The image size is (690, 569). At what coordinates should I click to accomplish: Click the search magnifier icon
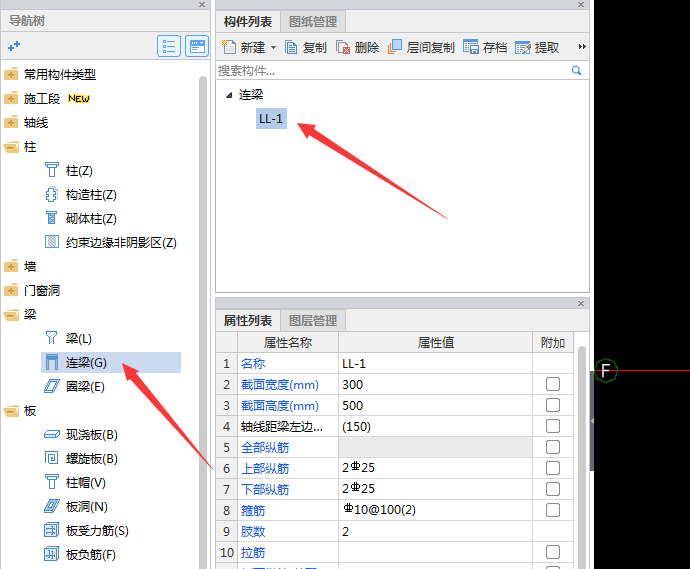click(x=576, y=70)
